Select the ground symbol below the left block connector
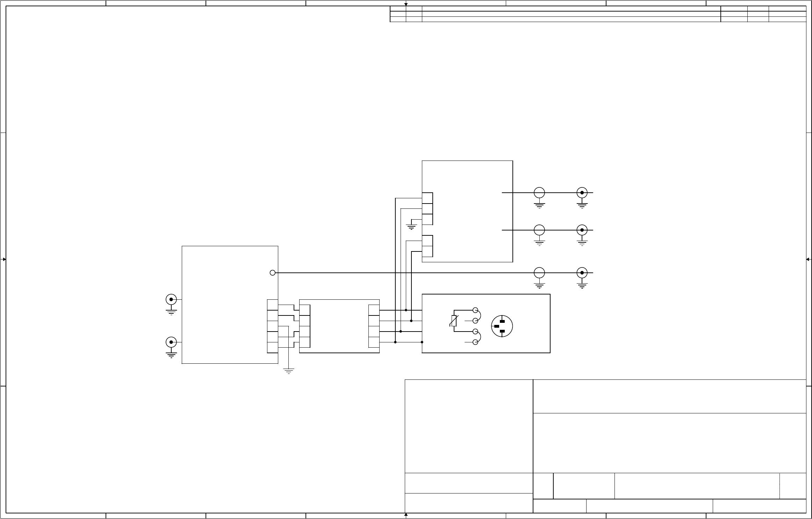The image size is (812, 519). (x=288, y=371)
